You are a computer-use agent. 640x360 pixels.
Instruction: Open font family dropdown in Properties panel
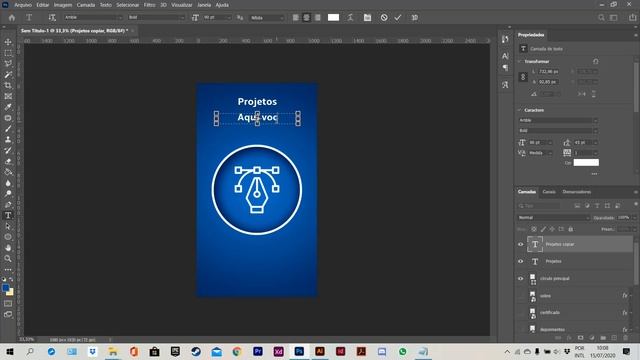point(558,120)
